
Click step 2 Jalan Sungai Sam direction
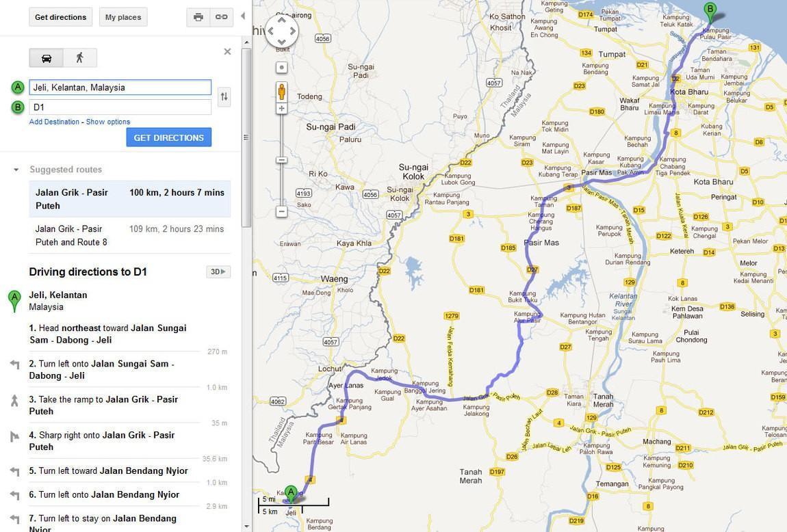point(101,369)
